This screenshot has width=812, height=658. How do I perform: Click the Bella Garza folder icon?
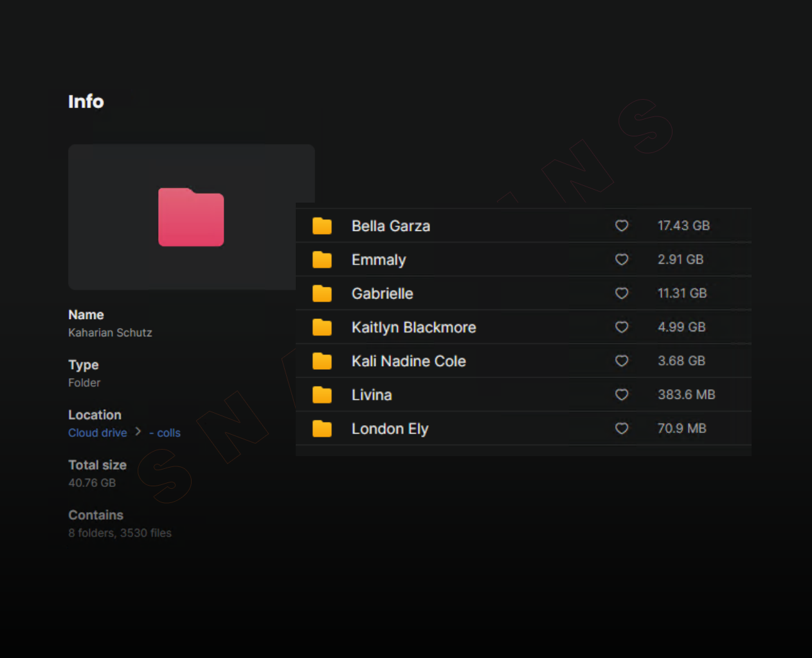322,226
